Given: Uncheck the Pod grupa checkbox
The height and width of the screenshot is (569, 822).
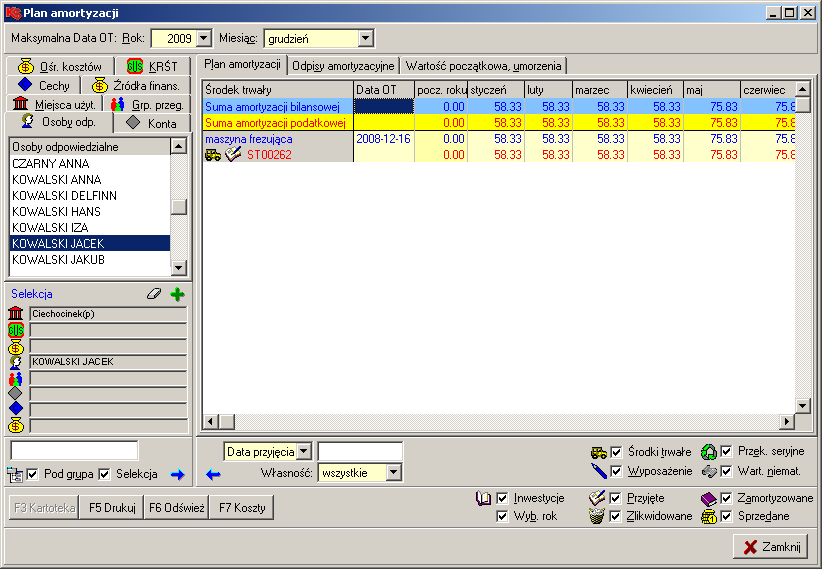Looking at the screenshot, I should coord(33,474).
